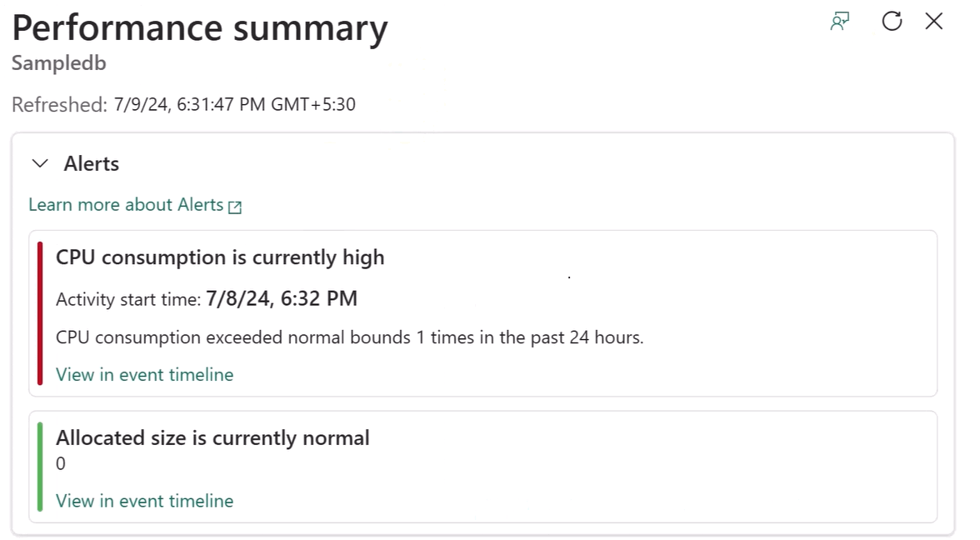This screenshot has width=980, height=540.
Task: Refresh the Performance summary
Action: 892,21
